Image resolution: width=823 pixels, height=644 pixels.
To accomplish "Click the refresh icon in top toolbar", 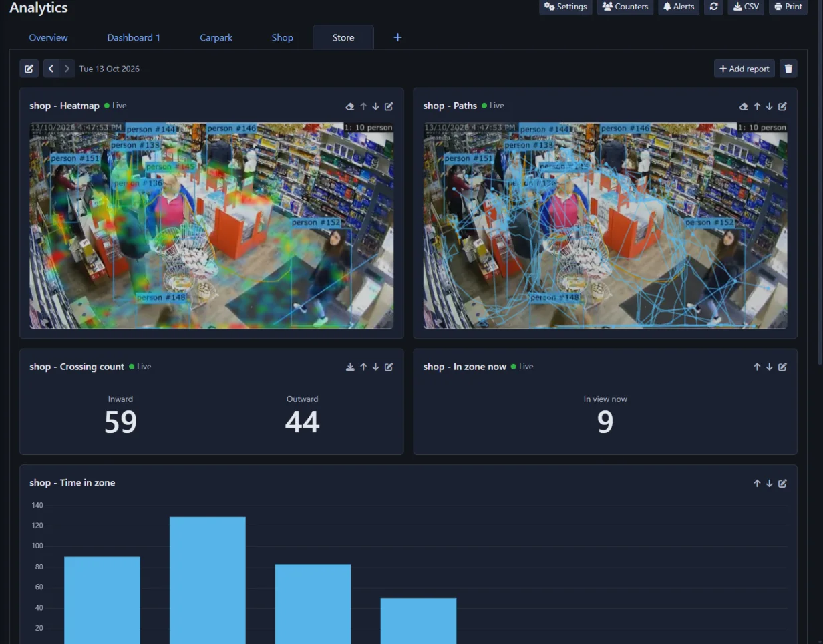I will click(713, 7).
